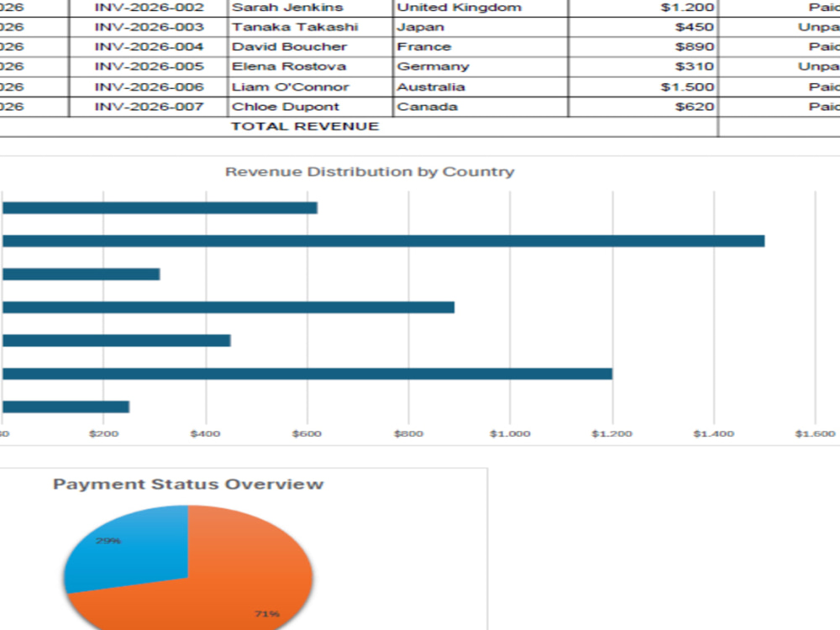Select the Canada country cell
This screenshot has width=840, height=630.
[x=480, y=107]
